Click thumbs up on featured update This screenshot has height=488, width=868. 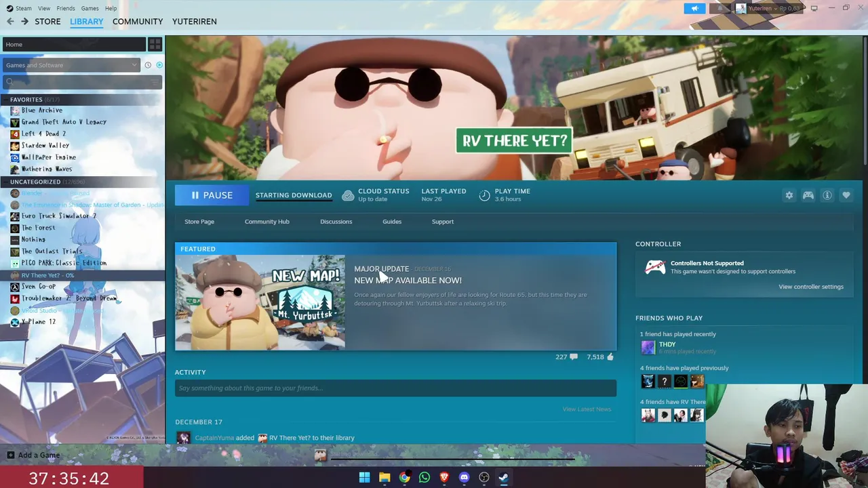[x=610, y=357]
